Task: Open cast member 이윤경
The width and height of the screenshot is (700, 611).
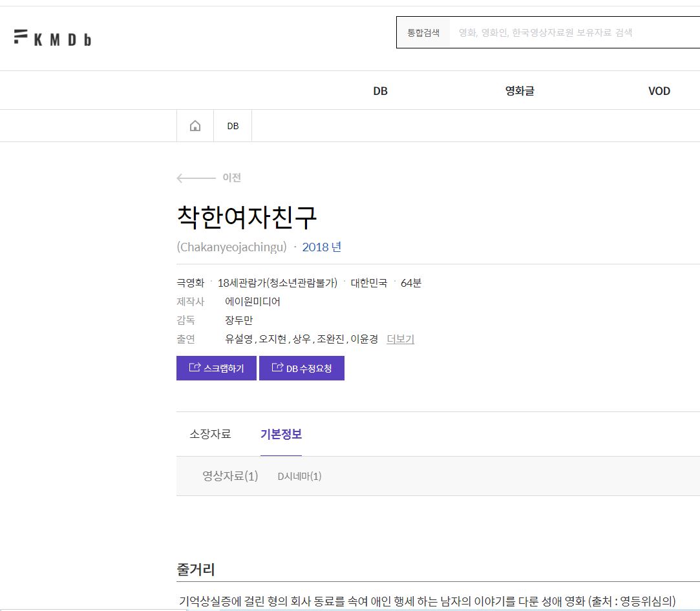Action: (365, 339)
